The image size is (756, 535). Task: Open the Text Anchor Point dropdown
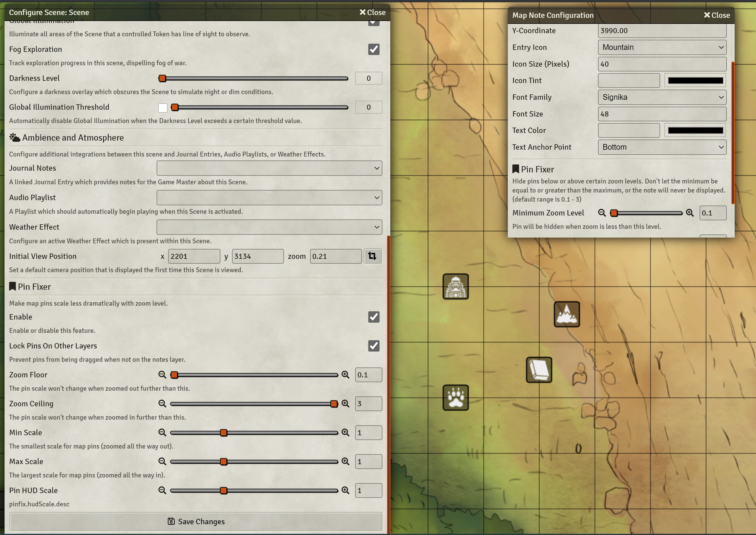[x=662, y=147]
